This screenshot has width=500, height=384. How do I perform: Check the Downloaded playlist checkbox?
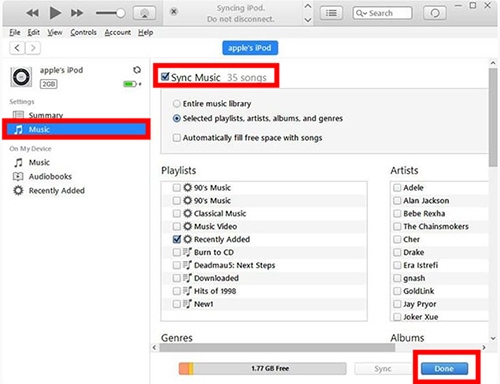coord(177,278)
